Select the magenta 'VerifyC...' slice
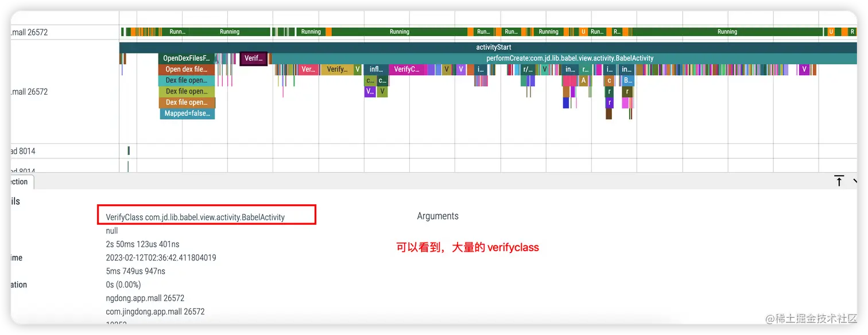The height and width of the screenshot is (335, 868). [406, 69]
